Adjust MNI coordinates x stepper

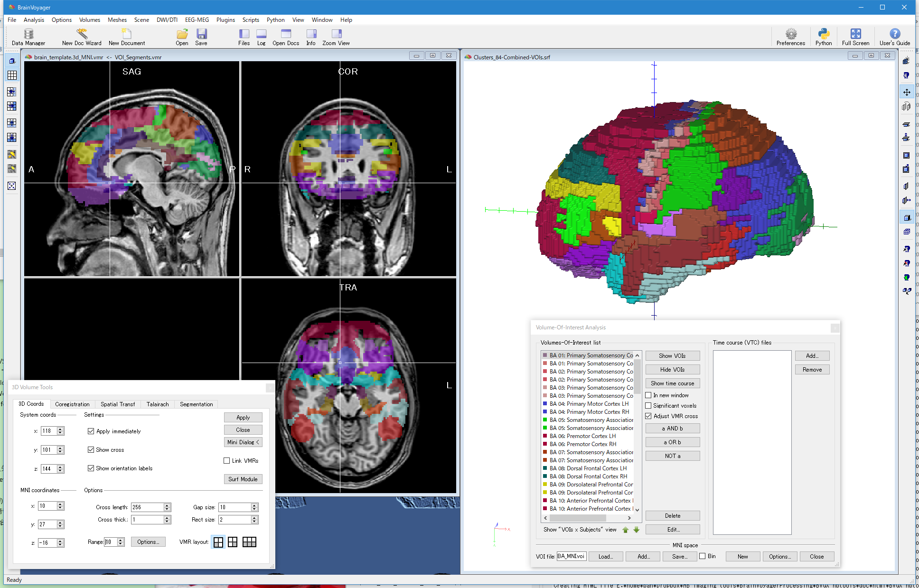click(60, 506)
